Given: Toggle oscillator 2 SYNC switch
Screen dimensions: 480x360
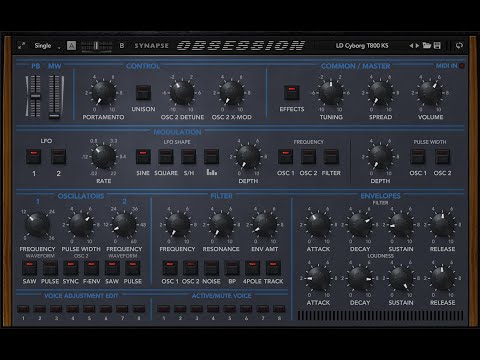Looking at the screenshot, I should (x=71, y=268).
